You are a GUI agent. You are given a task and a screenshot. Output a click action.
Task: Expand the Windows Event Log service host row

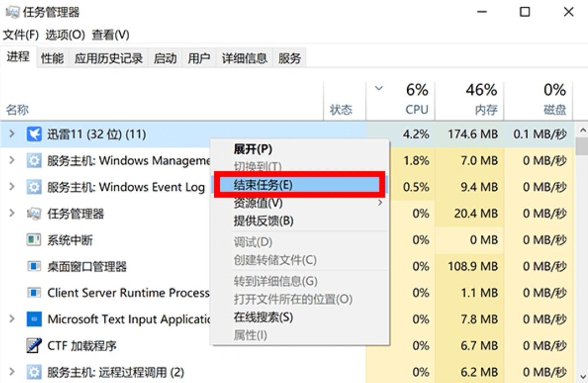click(12, 187)
